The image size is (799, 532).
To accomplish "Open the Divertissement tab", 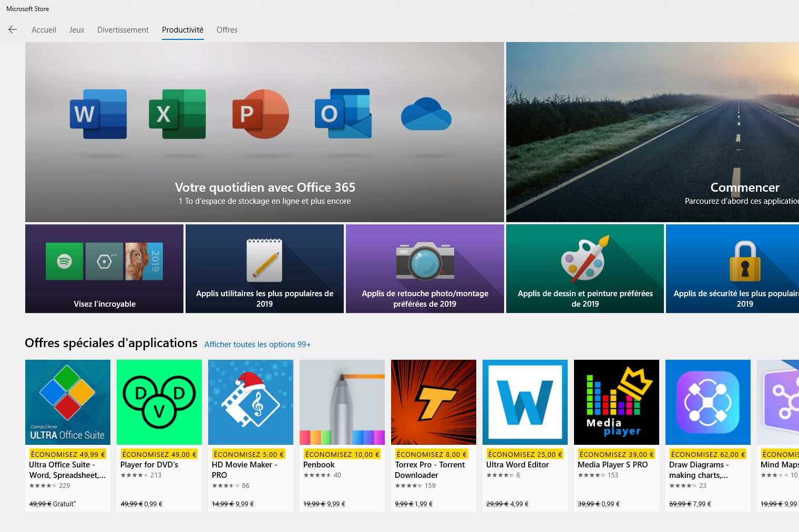I will pyautogui.click(x=123, y=30).
